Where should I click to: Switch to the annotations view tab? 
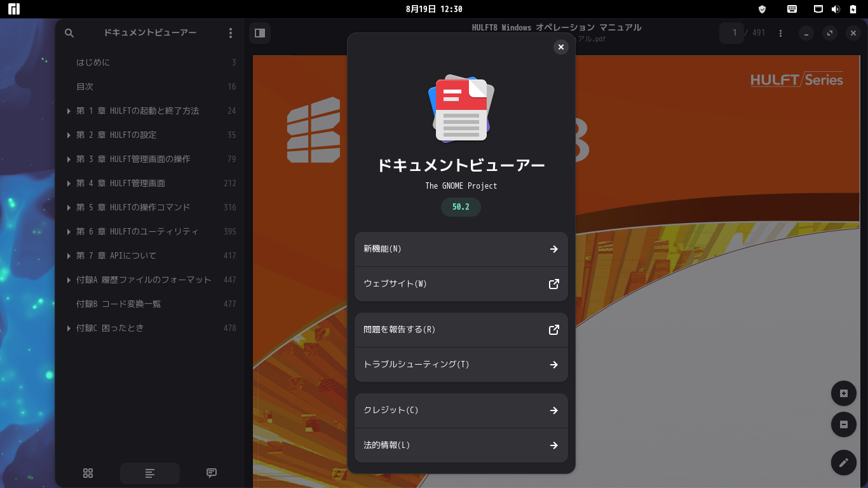(212, 473)
